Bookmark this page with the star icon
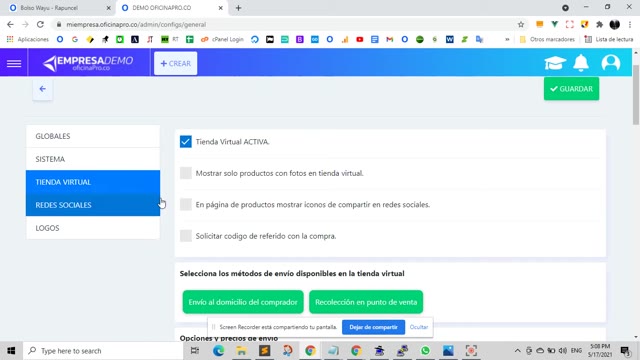The image size is (640, 360). click(x=521, y=24)
